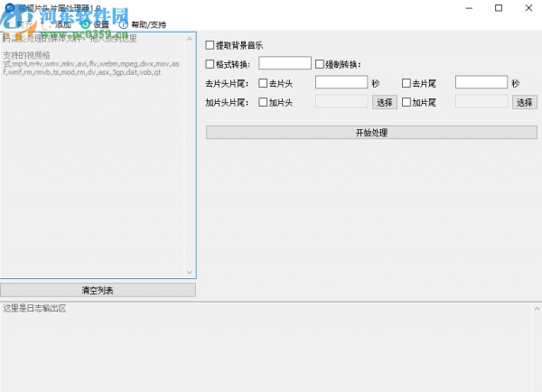Click the 清空列表 button
Screen dimensions: 542x392
[98, 290]
